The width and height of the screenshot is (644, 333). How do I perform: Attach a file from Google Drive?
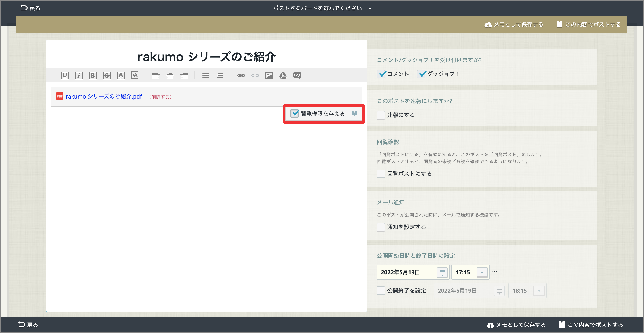click(283, 75)
